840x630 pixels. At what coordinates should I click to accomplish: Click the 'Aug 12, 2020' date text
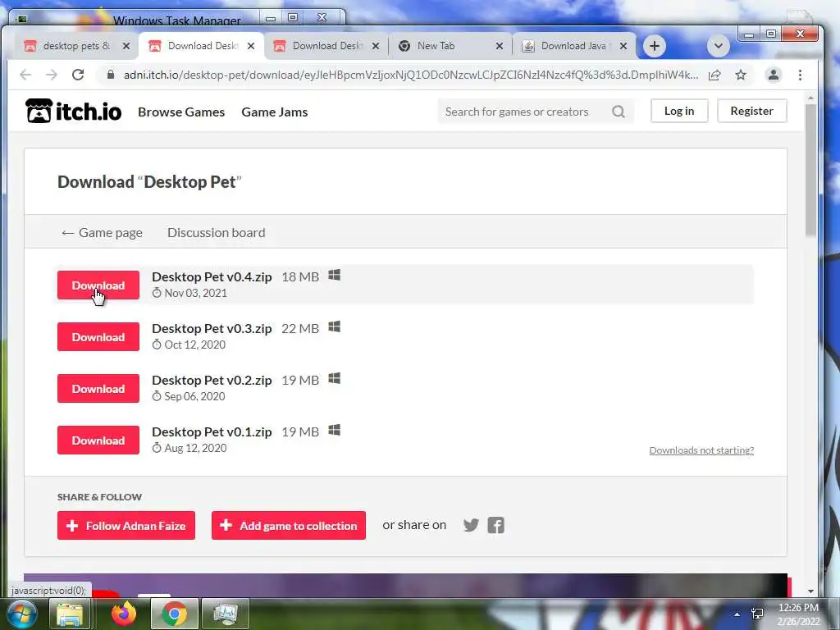pos(195,448)
